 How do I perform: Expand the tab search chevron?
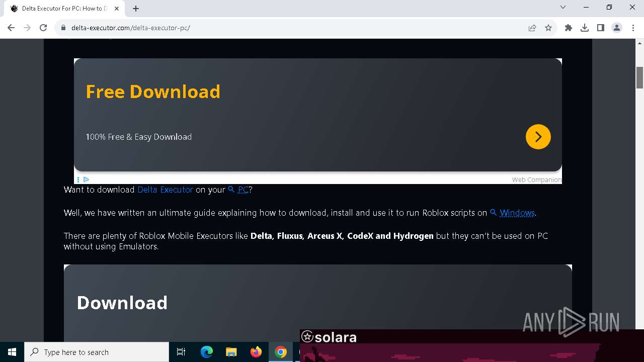click(x=563, y=7)
